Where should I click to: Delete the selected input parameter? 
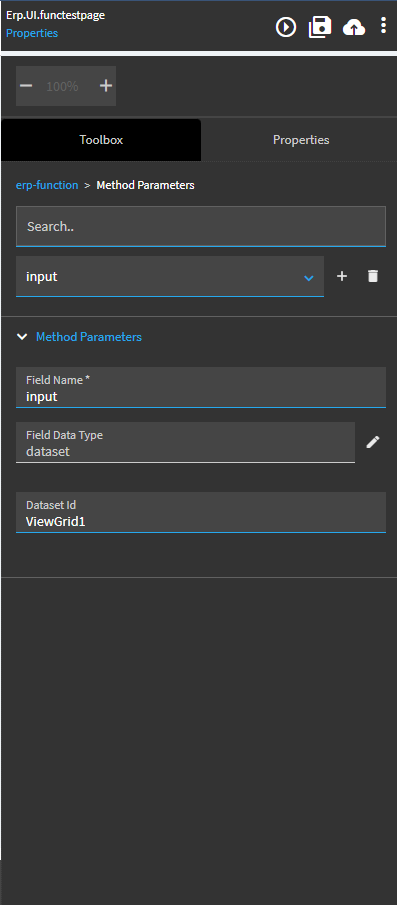tap(373, 276)
